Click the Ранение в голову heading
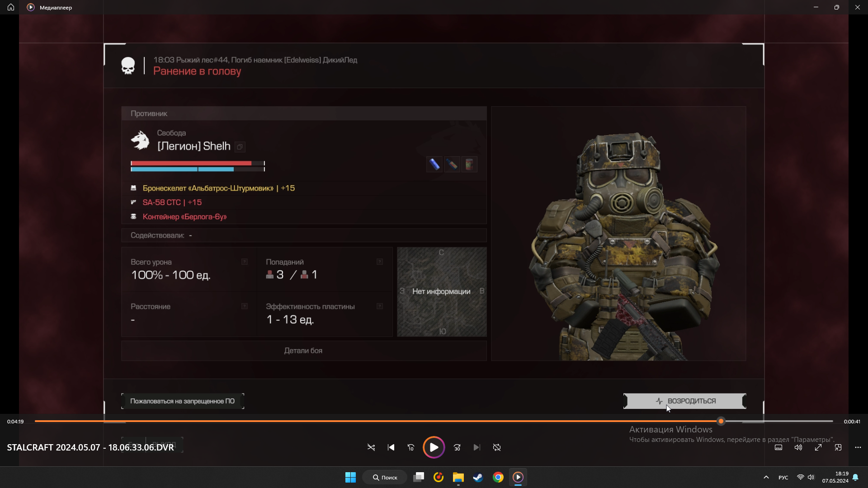The width and height of the screenshot is (868, 488). pyautogui.click(x=197, y=71)
